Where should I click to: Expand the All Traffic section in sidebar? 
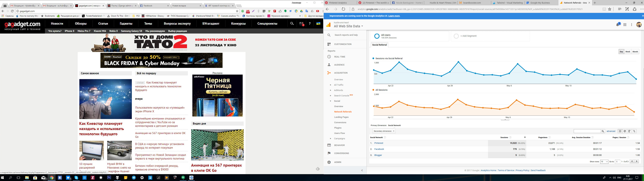(x=331, y=85)
